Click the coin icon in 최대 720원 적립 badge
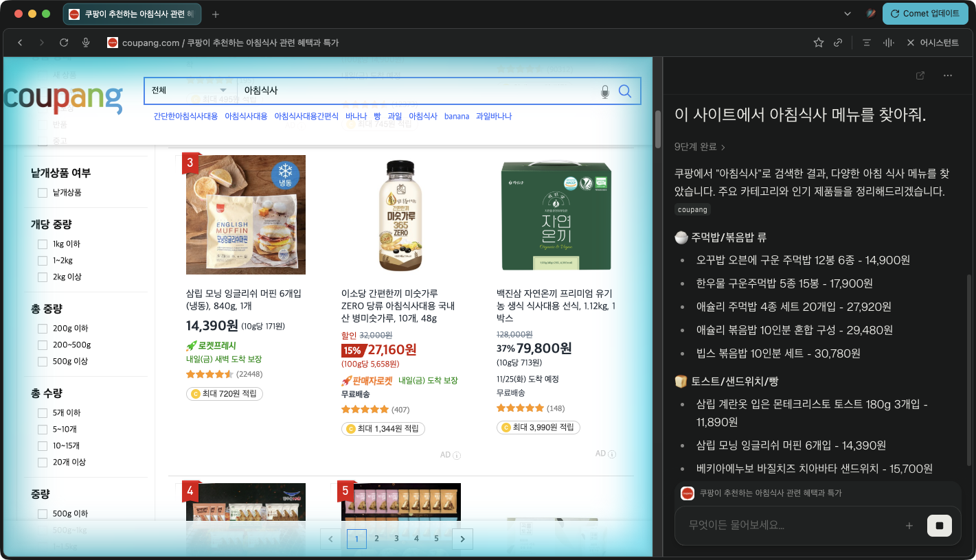Image resolution: width=976 pixels, height=560 pixels. pos(195,394)
